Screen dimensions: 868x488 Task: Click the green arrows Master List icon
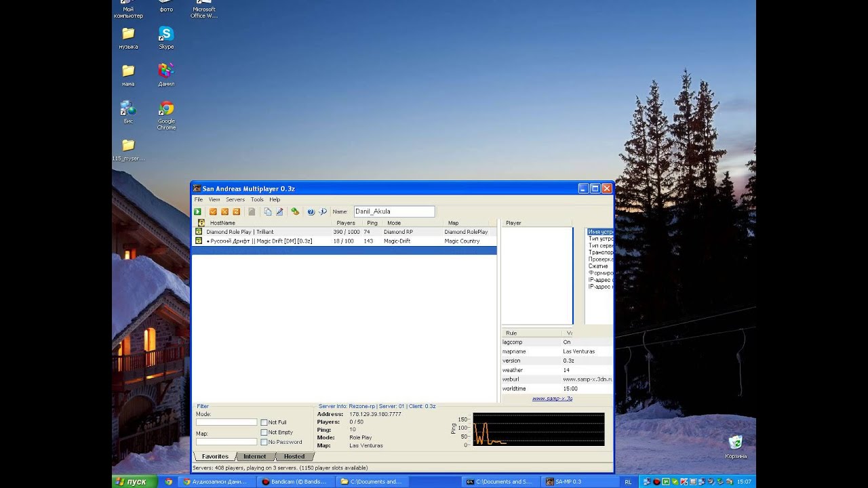295,211
